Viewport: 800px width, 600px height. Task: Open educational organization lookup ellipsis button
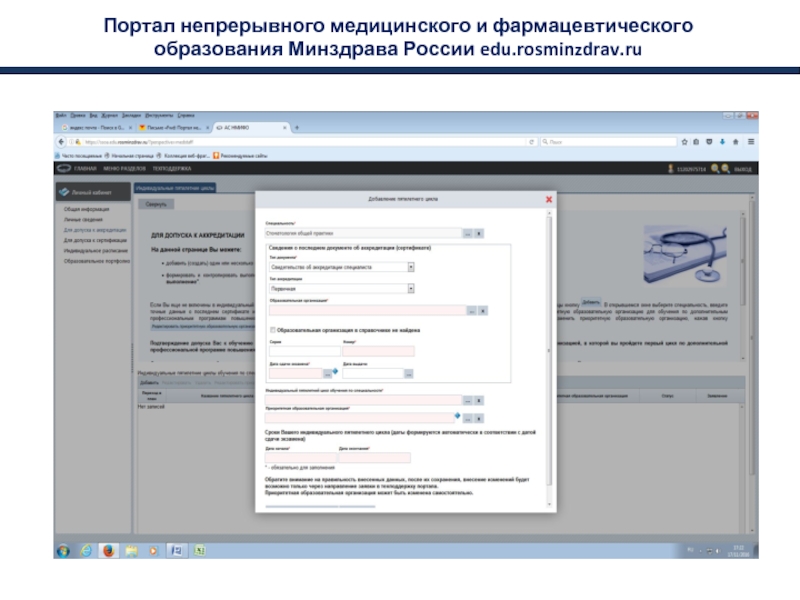point(471,311)
